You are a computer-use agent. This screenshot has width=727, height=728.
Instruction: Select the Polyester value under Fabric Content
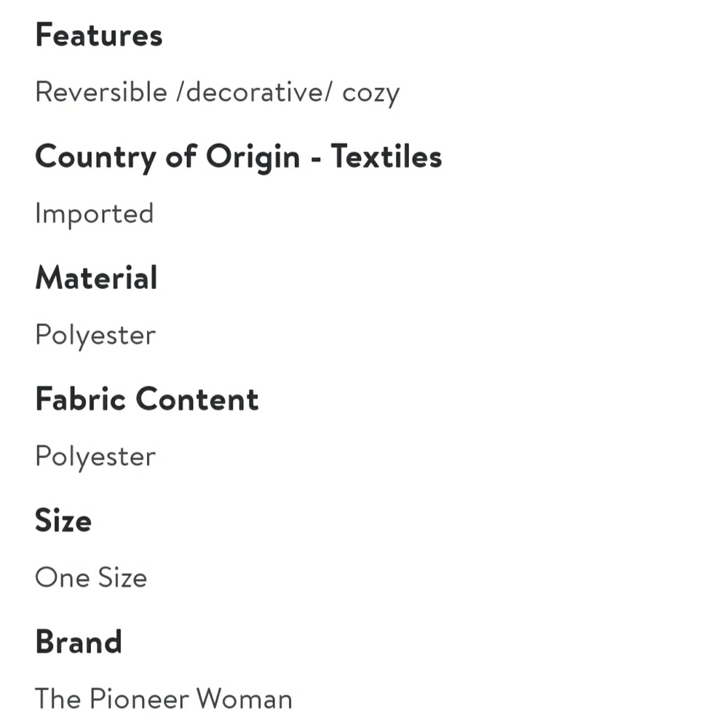pos(95,457)
